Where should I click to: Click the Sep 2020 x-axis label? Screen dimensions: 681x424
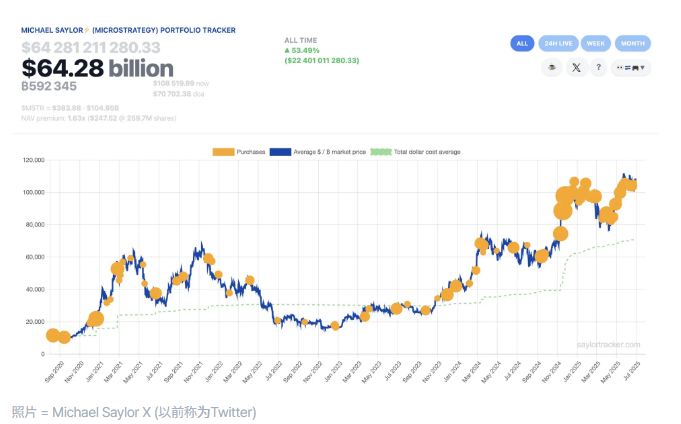(55, 372)
